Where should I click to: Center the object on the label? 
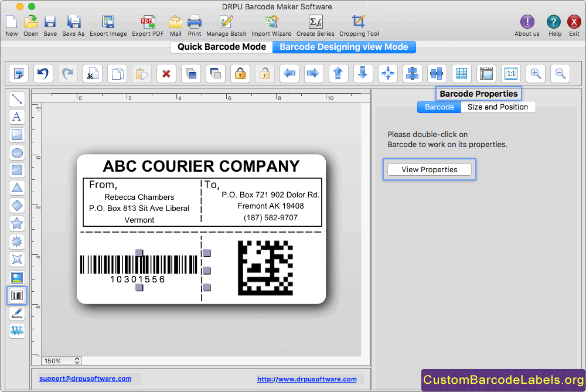pyautogui.click(x=387, y=73)
